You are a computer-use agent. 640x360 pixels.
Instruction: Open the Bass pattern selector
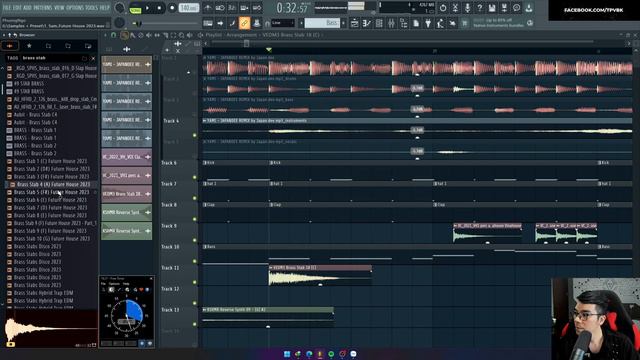(x=322, y=23)
